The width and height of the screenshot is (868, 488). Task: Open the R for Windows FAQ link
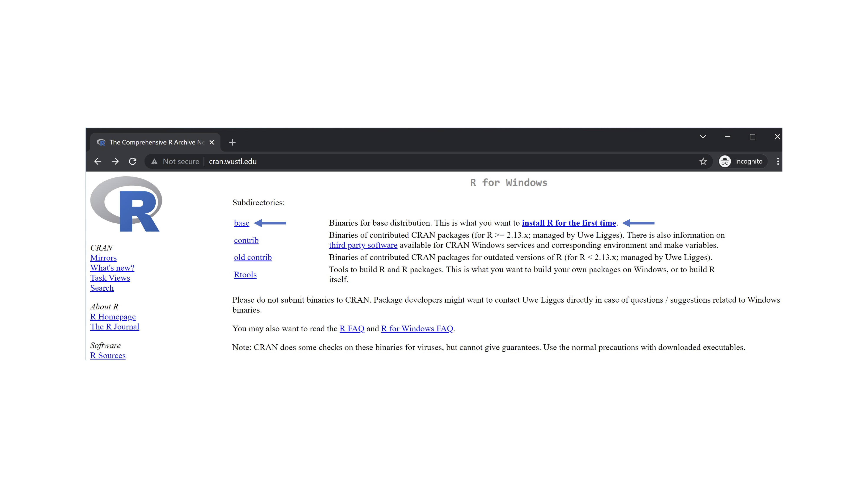coord(417,328)
